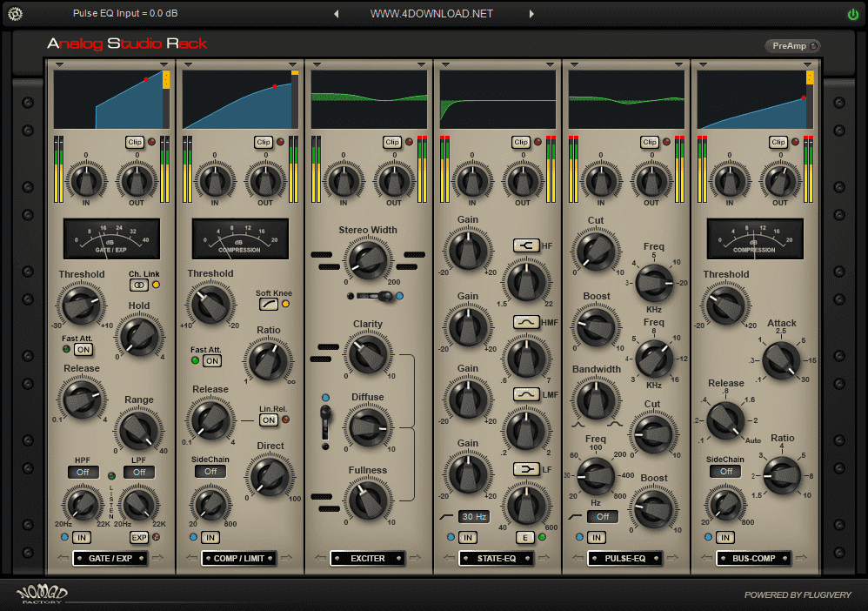Select the HMF bell shape icon

coord(526,322)
